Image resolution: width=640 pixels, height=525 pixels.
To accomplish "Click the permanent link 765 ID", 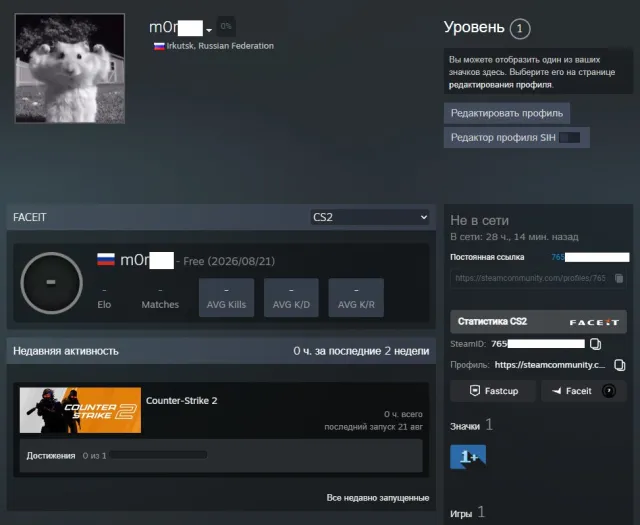I will 590,257.
